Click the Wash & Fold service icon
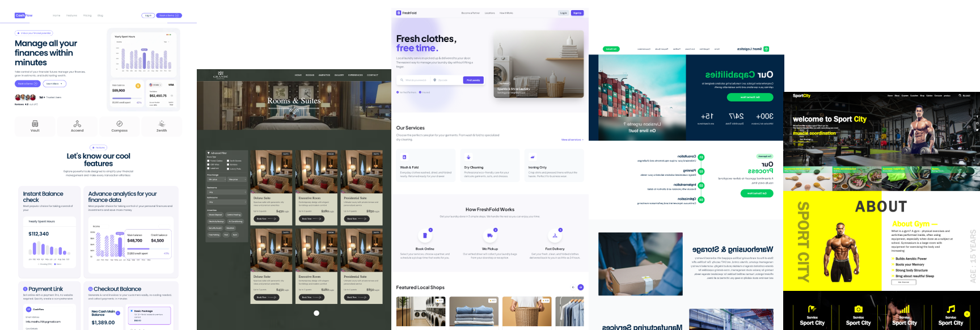The width and height of the screenshot is (980, 330). click(x=404, y=157)
